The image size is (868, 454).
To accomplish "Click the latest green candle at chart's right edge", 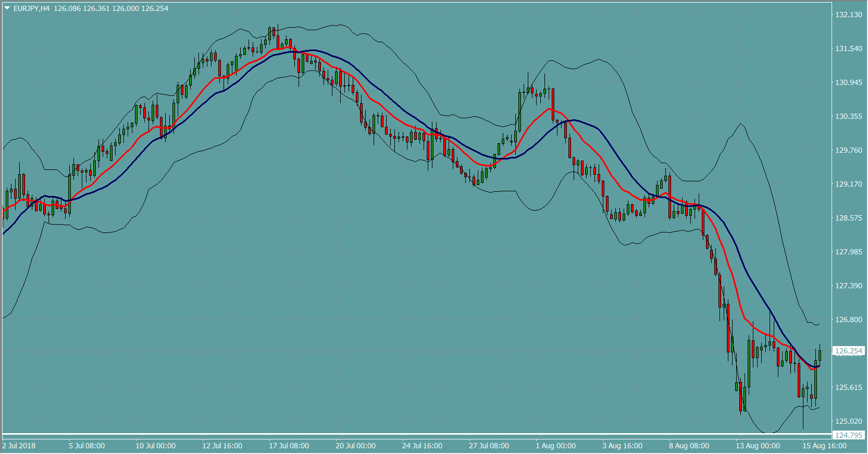I will (x=820, y=355).
